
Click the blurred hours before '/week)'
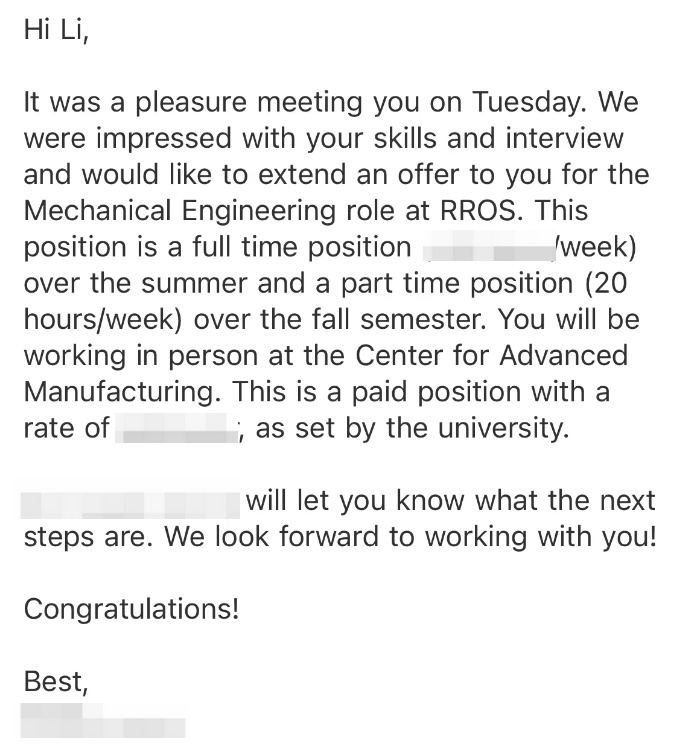click(x=490, y=247)
